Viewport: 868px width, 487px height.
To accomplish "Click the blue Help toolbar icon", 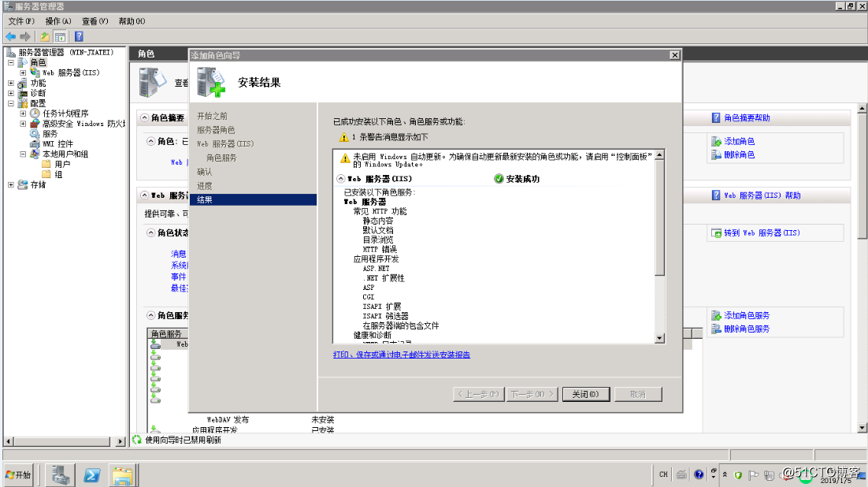I will [x=79, y=36].
